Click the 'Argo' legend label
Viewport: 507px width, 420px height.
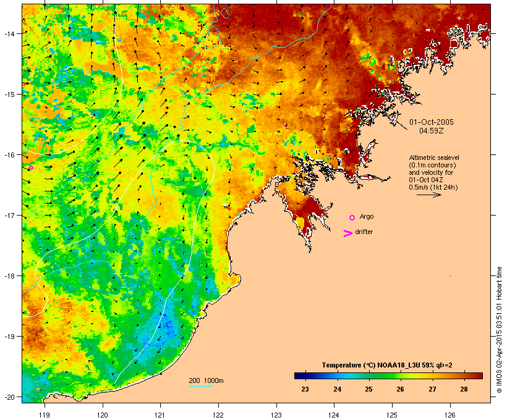pyautogui.click(x=367, y=216)
